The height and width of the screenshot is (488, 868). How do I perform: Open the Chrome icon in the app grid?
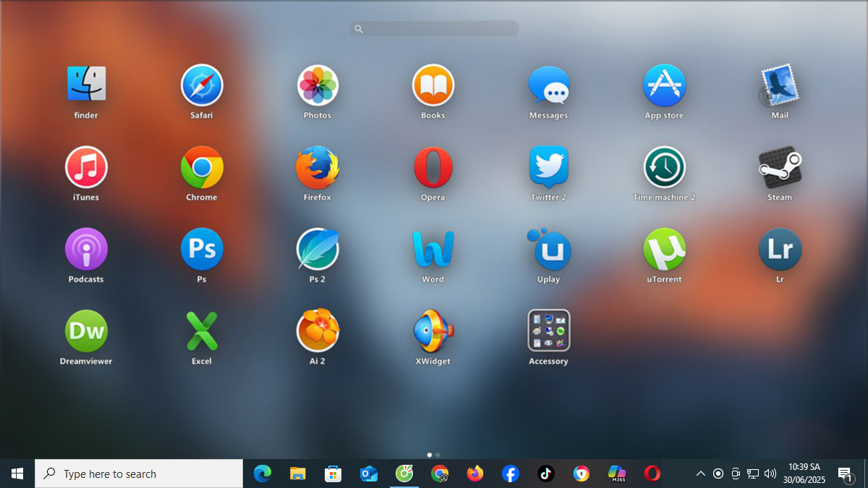tap(202, 167)
